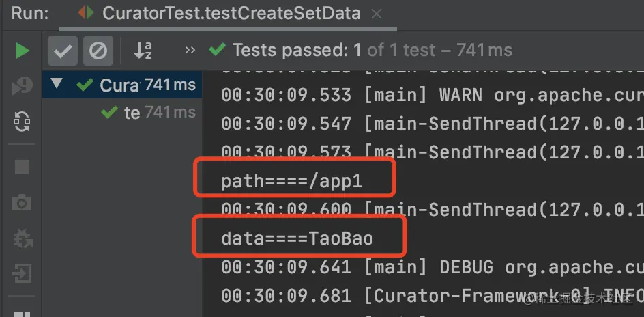644x317 pixels.
Task: Click the Dump threads camera icon
Action: click(x=22, y=202)
